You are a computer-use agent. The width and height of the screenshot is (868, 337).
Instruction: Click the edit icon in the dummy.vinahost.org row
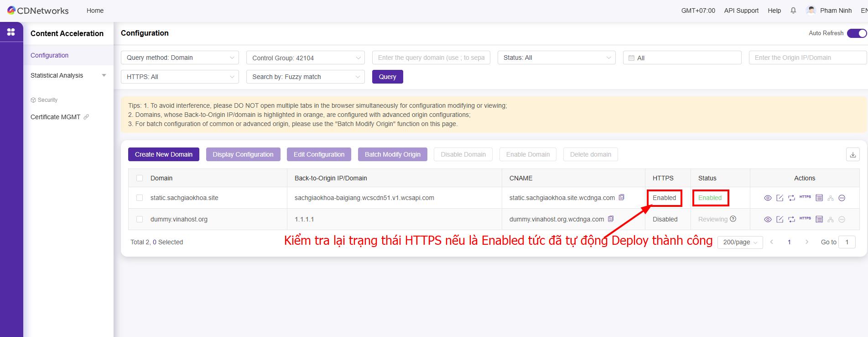click(780, 219)
